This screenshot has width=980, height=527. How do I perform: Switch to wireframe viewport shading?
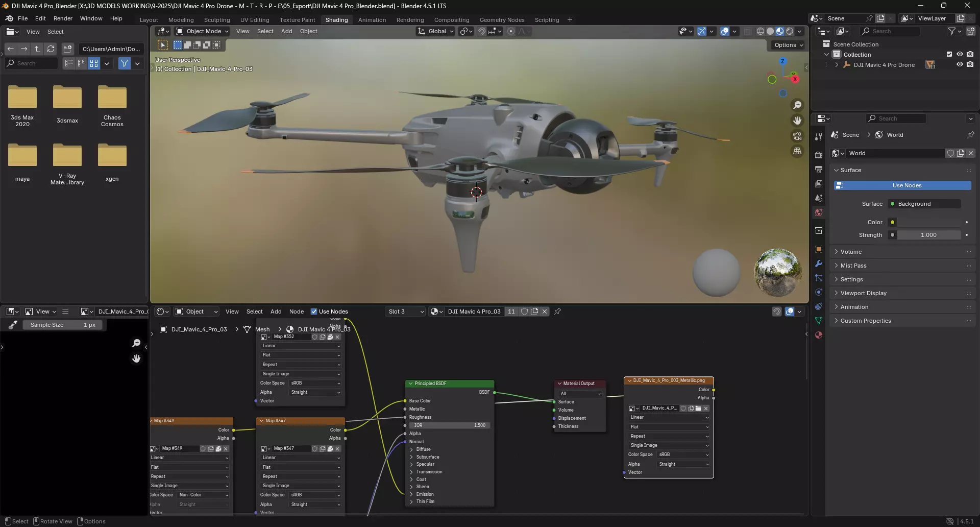pos(761,31)
